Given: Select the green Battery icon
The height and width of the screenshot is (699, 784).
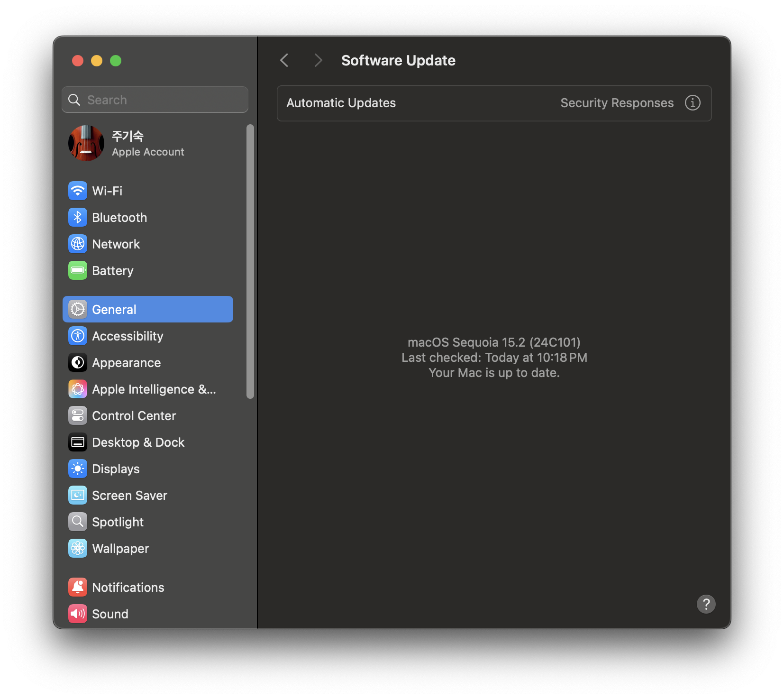Looking at the screenshot, I should point(78,270).
